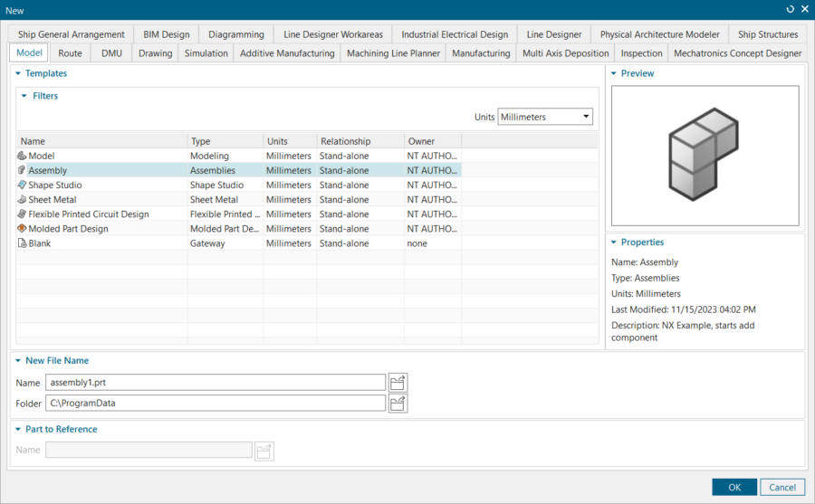Screen dimensions: 815x504
Task: Browse for file name using folder icon
Action: pos(398,383)
